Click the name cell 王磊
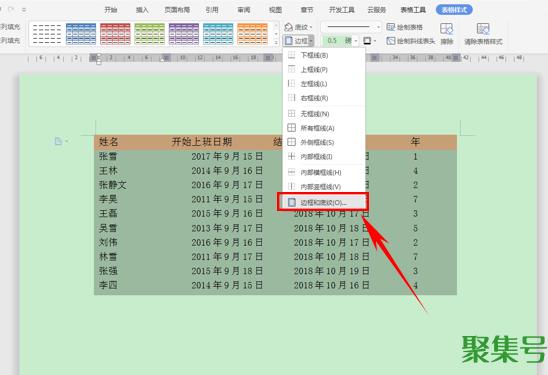The width and height of the screenshot is (548, 375). (x=108, y=214)
